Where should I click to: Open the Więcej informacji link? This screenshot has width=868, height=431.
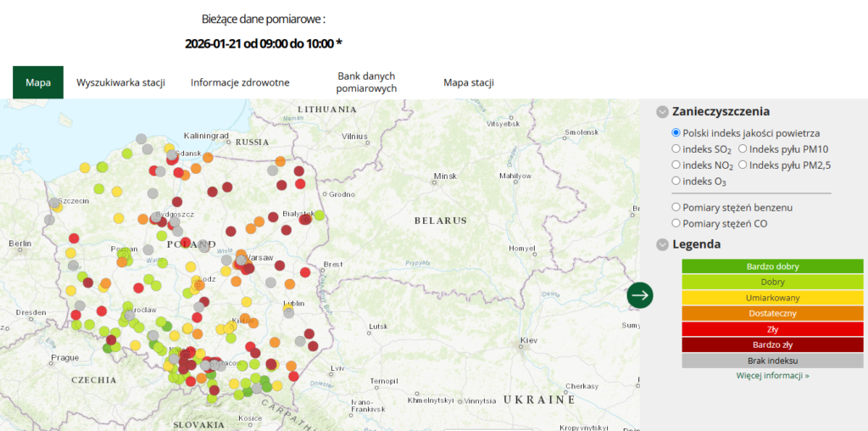point(772,375)
